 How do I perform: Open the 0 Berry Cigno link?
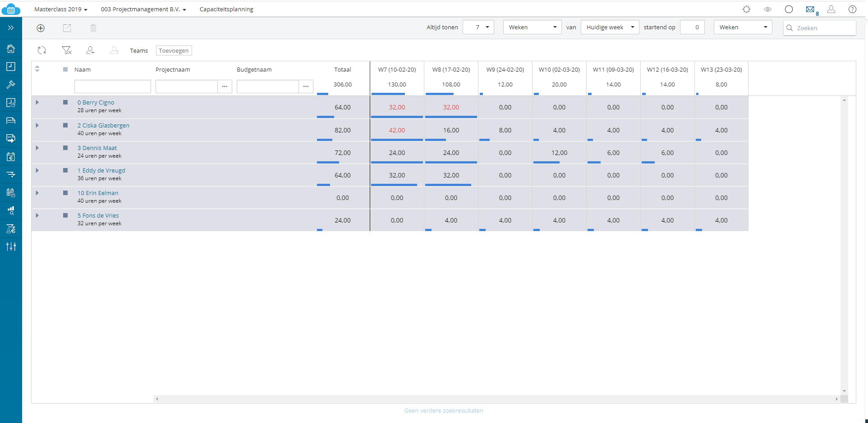click(x=96, y=102)
